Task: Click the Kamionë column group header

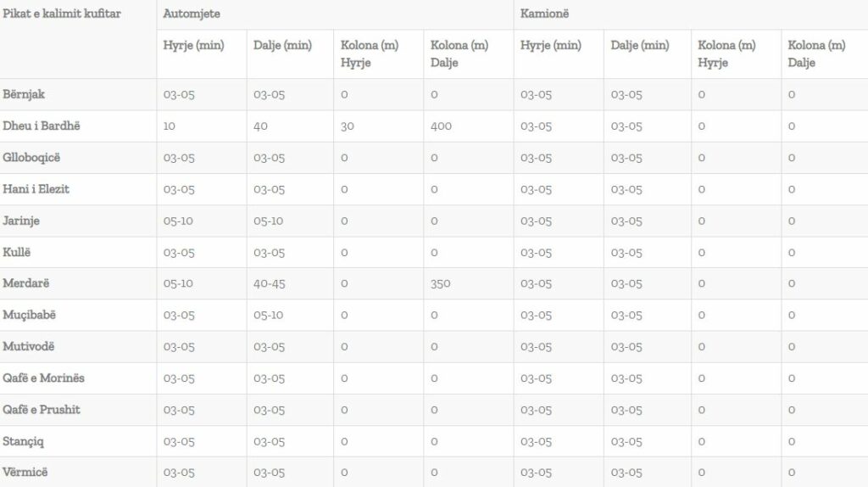Action: (x=542, y=14)
